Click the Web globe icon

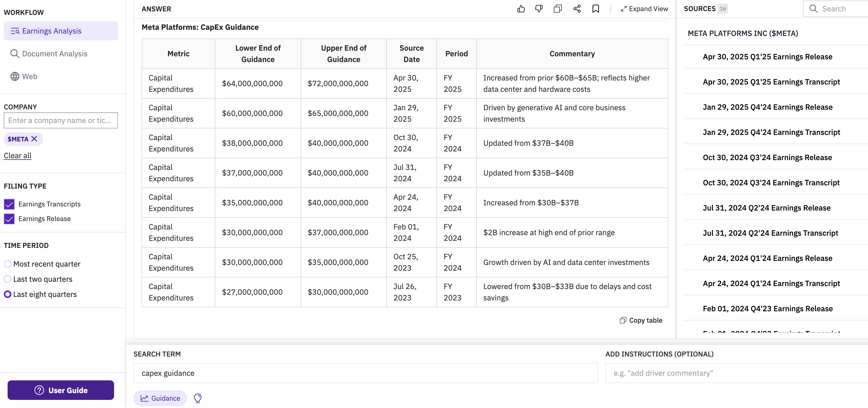(14, 76)
